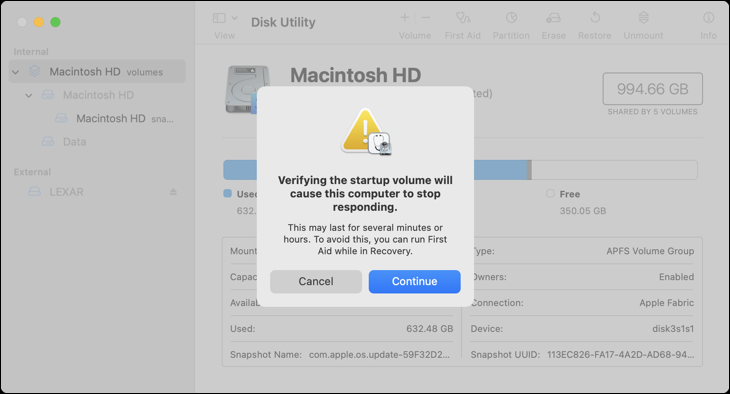This screenshot has width=730, height=394.
Task: Collapse the nested Macintosh HD volume
Action: (29, 95)
